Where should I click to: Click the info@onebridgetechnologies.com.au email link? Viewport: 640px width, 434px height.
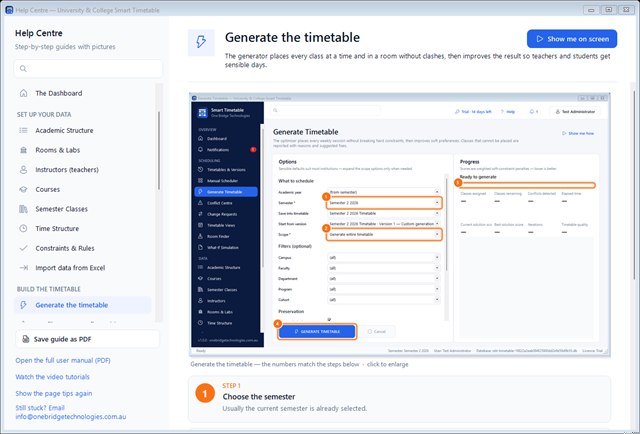71,417
